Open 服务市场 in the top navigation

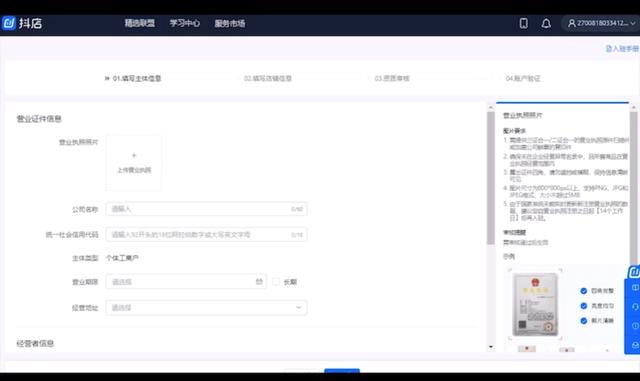(x=230, y=23)
